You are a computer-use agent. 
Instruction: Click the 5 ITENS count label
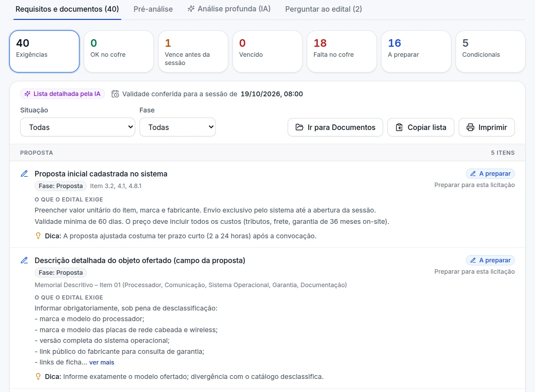pyautogui.click(x=503, y=153)
